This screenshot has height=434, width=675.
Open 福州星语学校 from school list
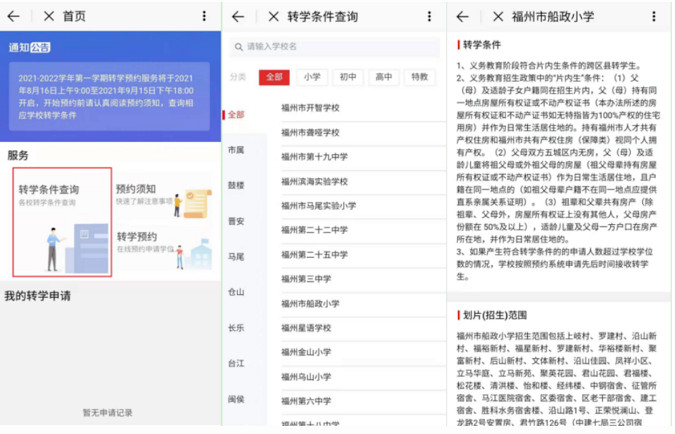[363, 328]
